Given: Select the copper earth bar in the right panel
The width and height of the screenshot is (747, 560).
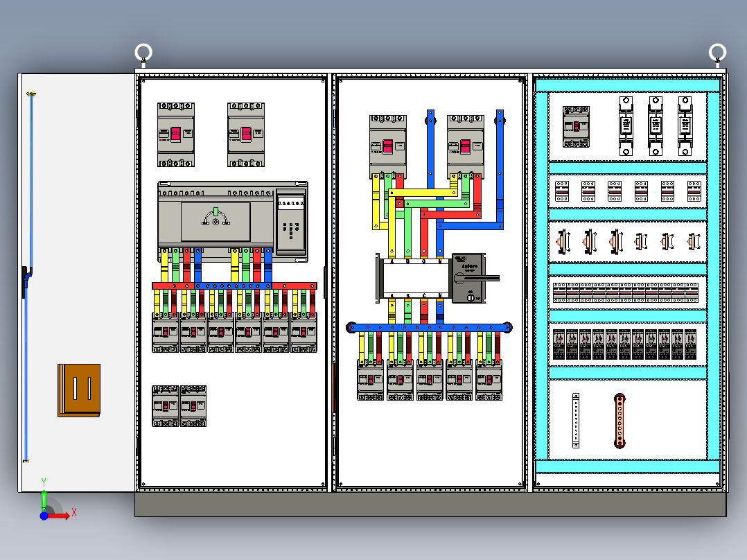Looking at the screenshot, I should (619, 421).
